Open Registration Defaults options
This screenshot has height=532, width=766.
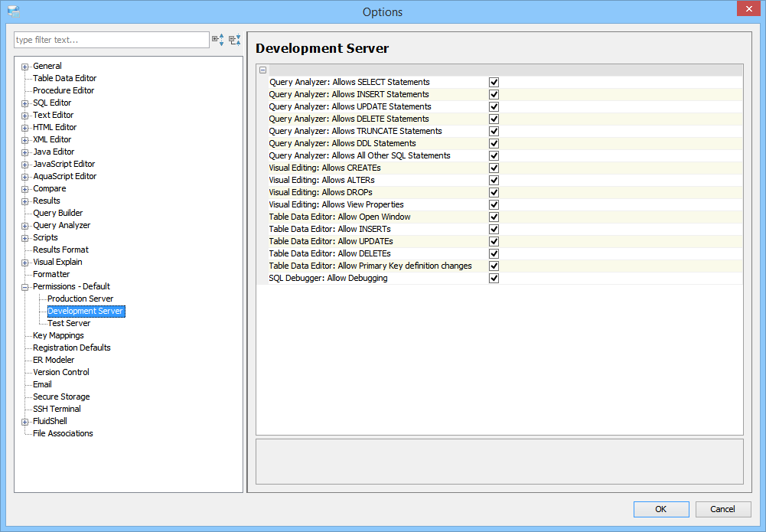[x=72, y=348]
